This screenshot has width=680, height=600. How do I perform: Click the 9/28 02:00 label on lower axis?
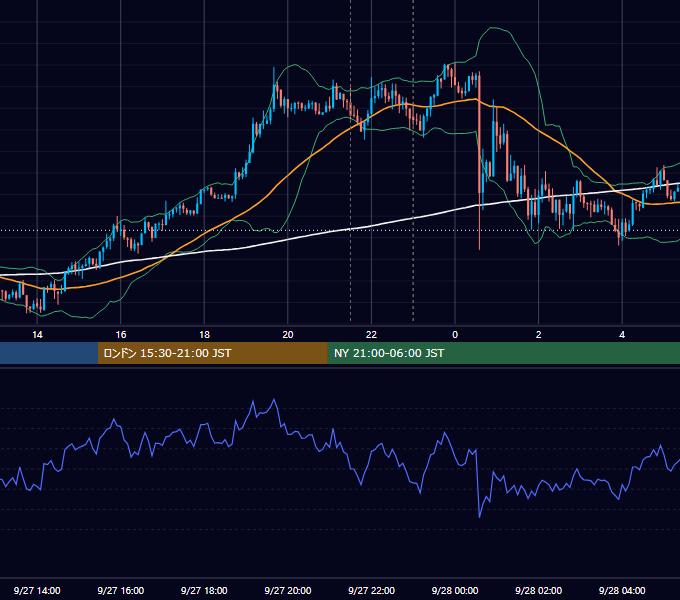click(x=538, y=590)
